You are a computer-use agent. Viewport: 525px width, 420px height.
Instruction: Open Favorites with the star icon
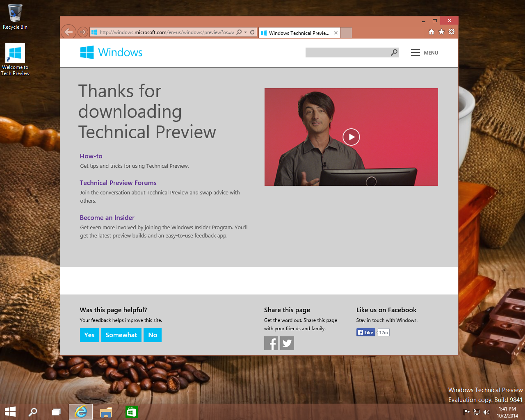click(x=441, y=32)
